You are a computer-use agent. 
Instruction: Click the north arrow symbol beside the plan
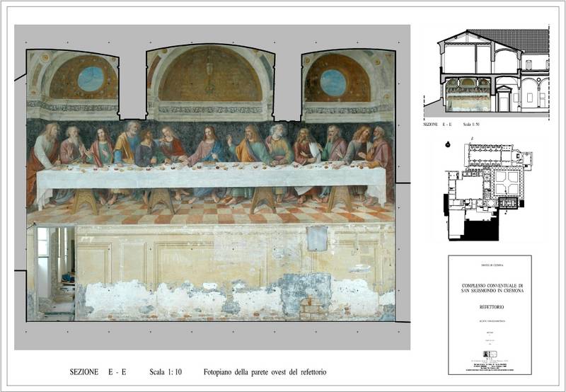click(448, 144)
